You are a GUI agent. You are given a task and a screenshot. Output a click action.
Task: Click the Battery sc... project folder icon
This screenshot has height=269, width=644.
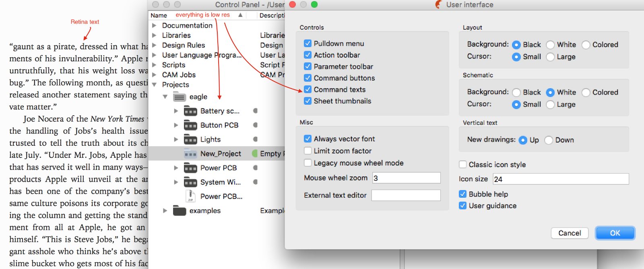[190, 111]
